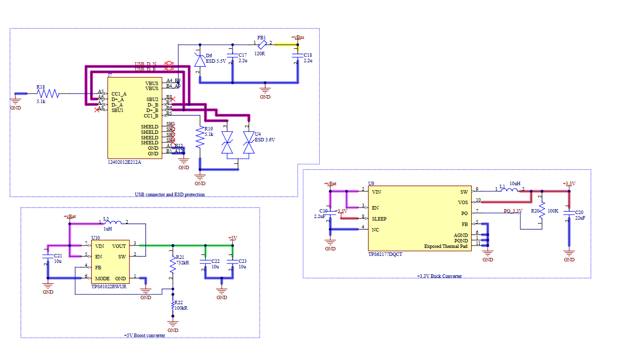Select capacitor C22 symbol
Image resolution: width=644 pixels, height=347 pixels.
204,261
